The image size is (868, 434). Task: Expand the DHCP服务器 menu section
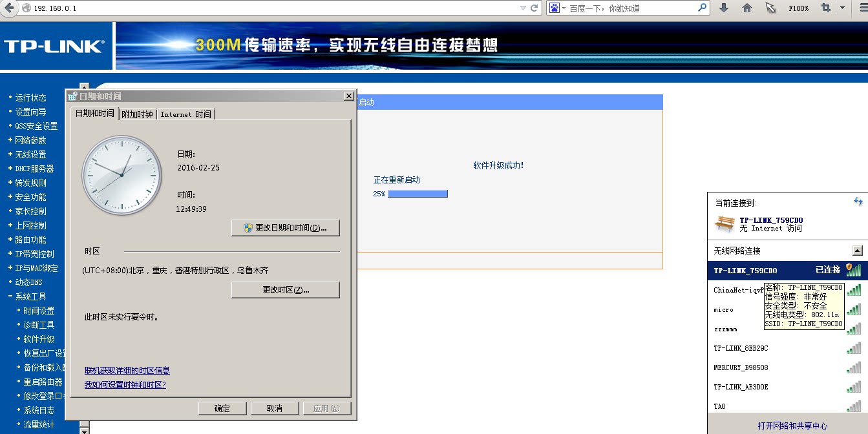click(x=34, y=169)
